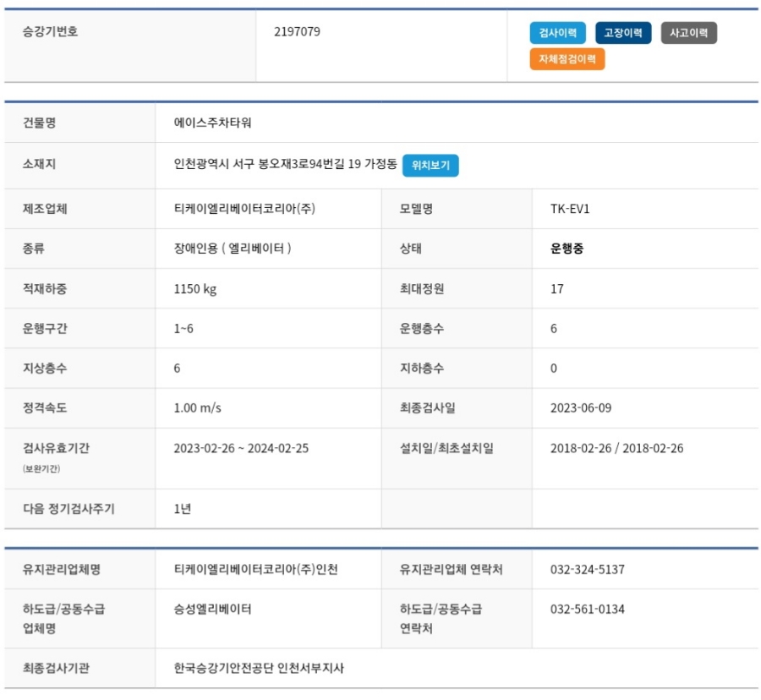761x700 pixels.
Task: Select building name 에이스주차타워
Action: click(x=212, y=123)
